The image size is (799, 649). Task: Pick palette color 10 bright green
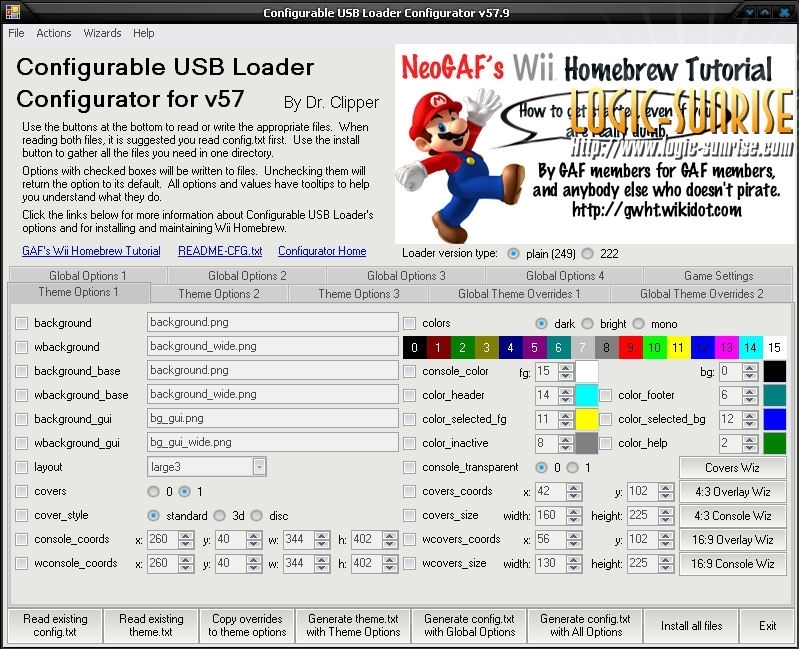(x=655, y=347)
